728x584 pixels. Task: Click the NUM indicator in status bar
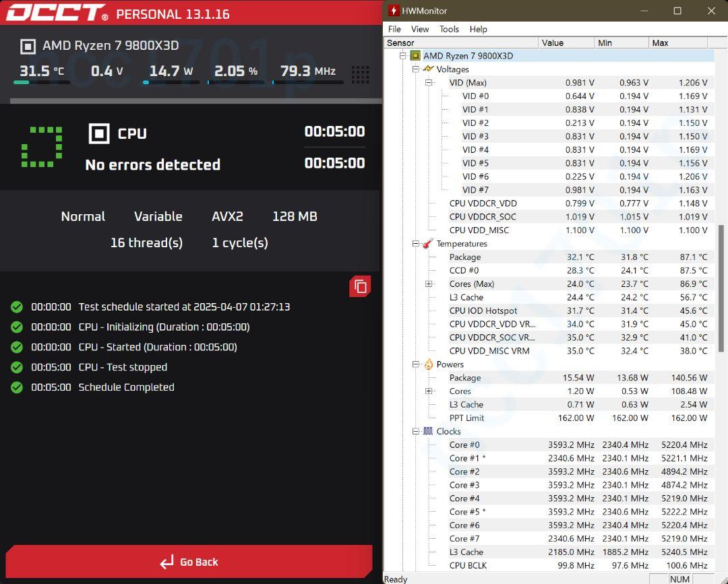pyautogui.click(x=679, y=579)
